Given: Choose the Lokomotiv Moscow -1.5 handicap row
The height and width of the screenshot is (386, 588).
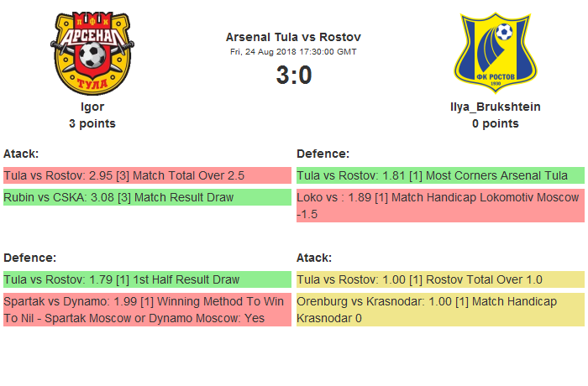Looking at the screenshot, I should click(439, 206).
